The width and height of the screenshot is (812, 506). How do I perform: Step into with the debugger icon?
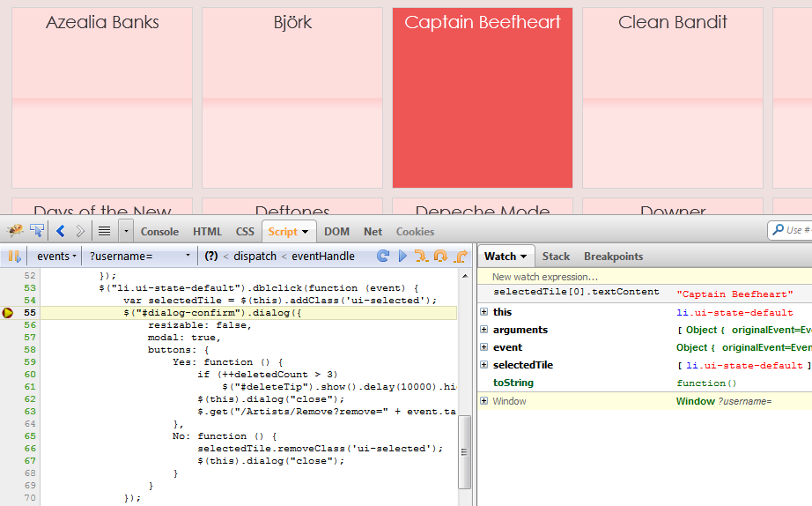(x=422, y=256)
